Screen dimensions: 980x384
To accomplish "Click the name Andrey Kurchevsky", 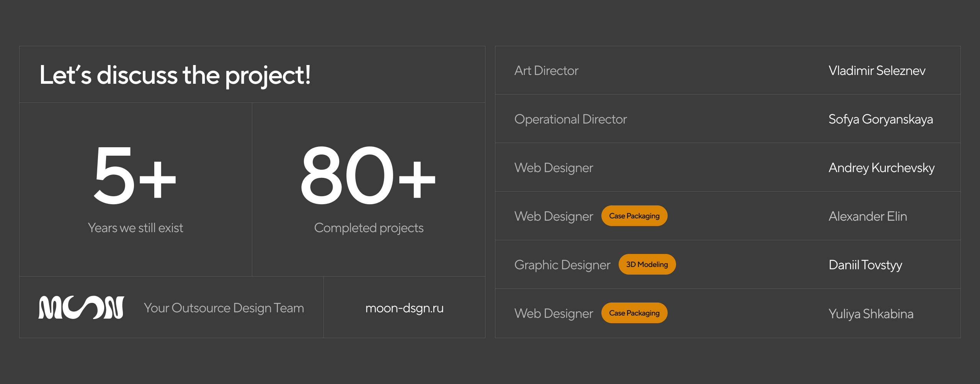I will (x=881, y=168).
